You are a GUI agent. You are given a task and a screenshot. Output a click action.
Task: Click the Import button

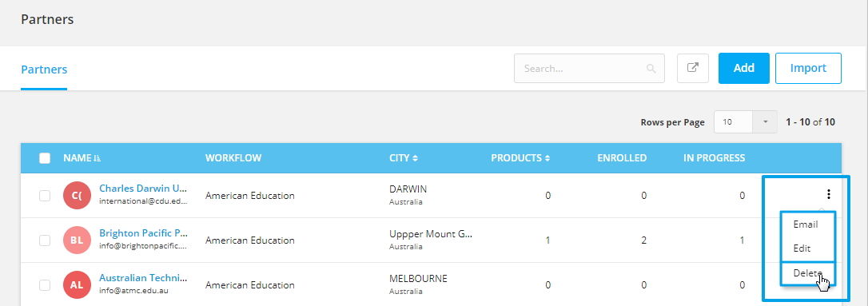pos(808,68)
